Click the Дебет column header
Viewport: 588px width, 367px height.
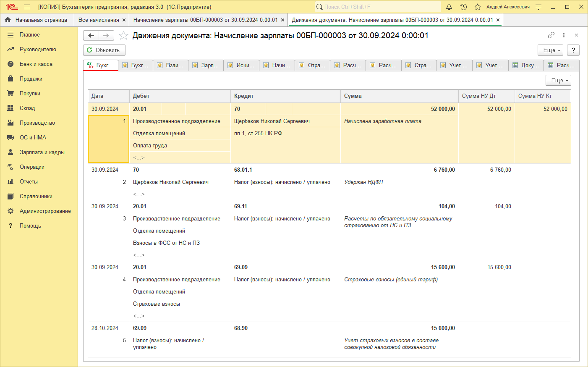pos(180,96)
